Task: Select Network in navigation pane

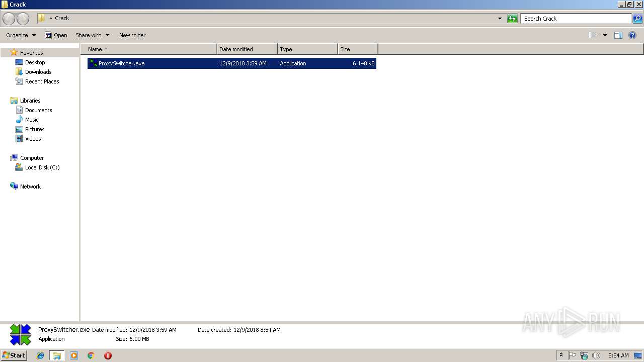Action: click(x=30, y=187)
